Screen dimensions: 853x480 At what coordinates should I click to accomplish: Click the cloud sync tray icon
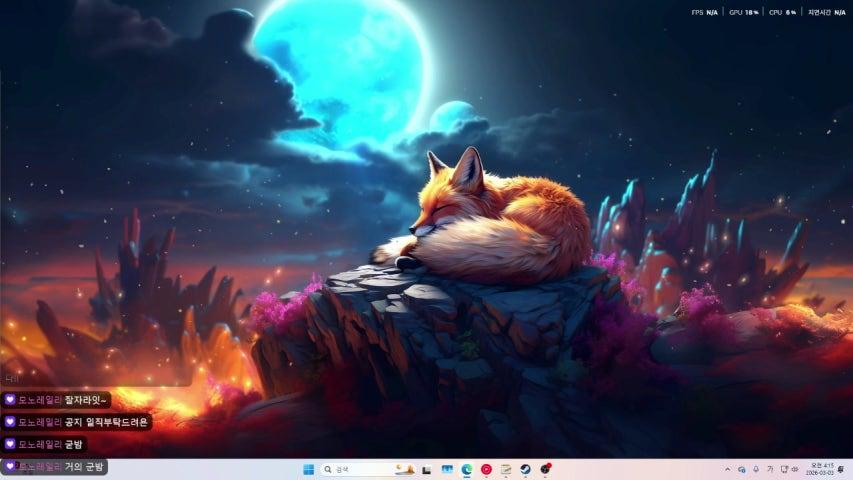click(741, 469)
